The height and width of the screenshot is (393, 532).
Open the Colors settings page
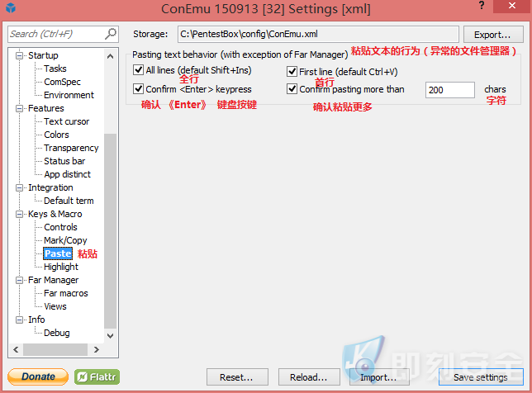pos(56,135)
